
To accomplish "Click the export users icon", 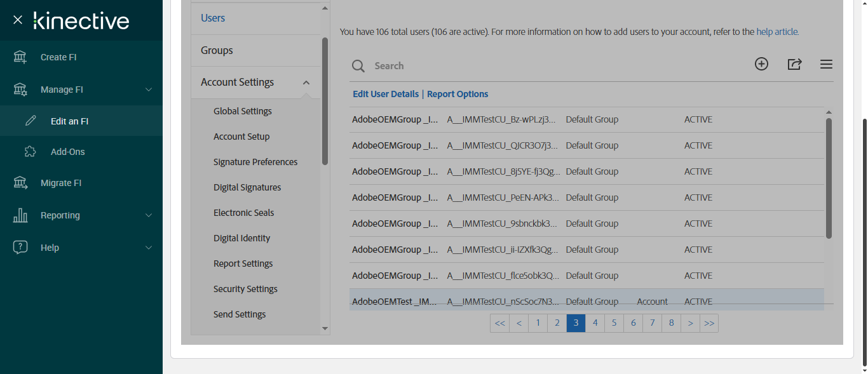I will [794, 64].
